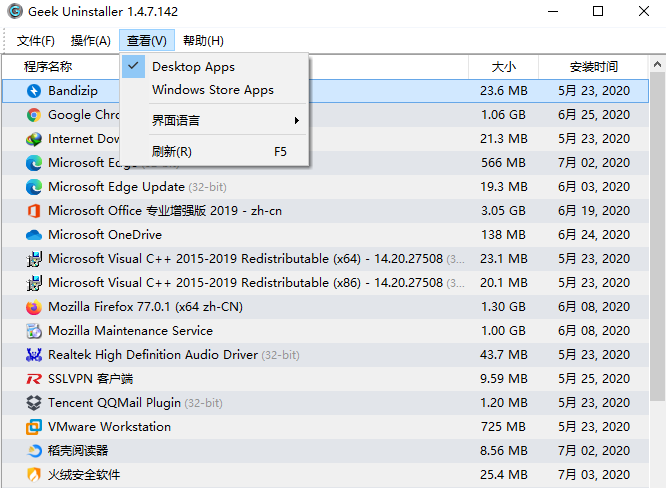The image size is (666, 488).
Task: Sort by 大小 column header
Action: point(503,67)
